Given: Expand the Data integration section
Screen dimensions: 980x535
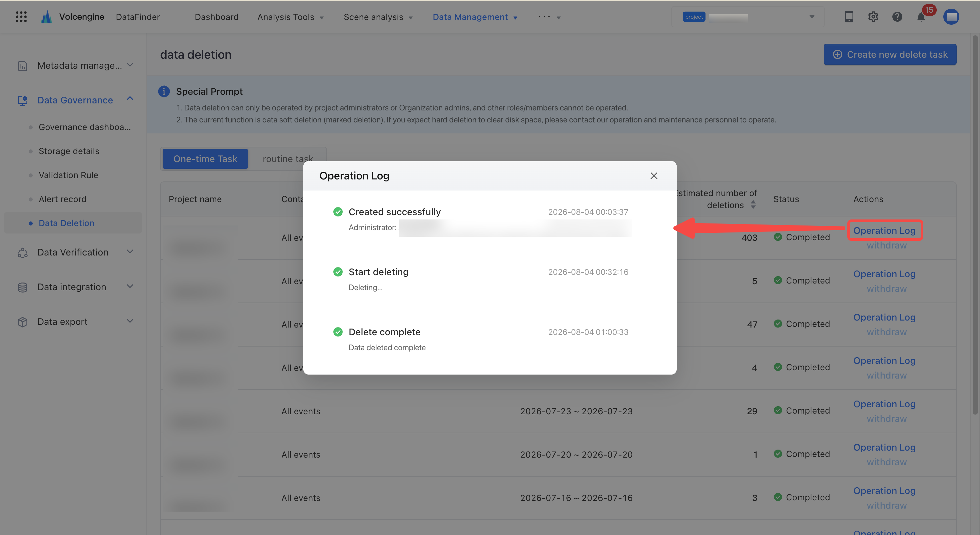Looking at the screenshot, I should tap(130, 287).
